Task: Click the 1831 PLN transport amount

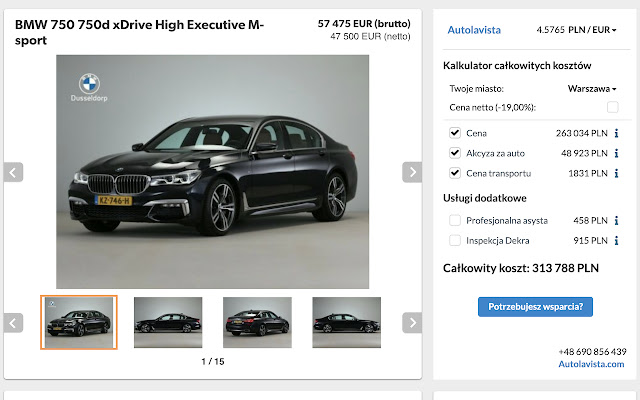Action: coord(588,173)
